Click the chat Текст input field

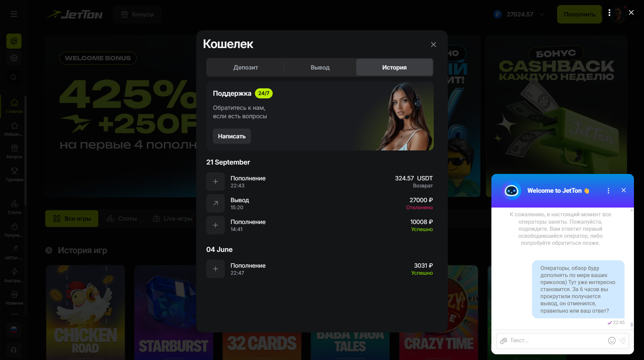pyautogui.click(x=557, y=341)
